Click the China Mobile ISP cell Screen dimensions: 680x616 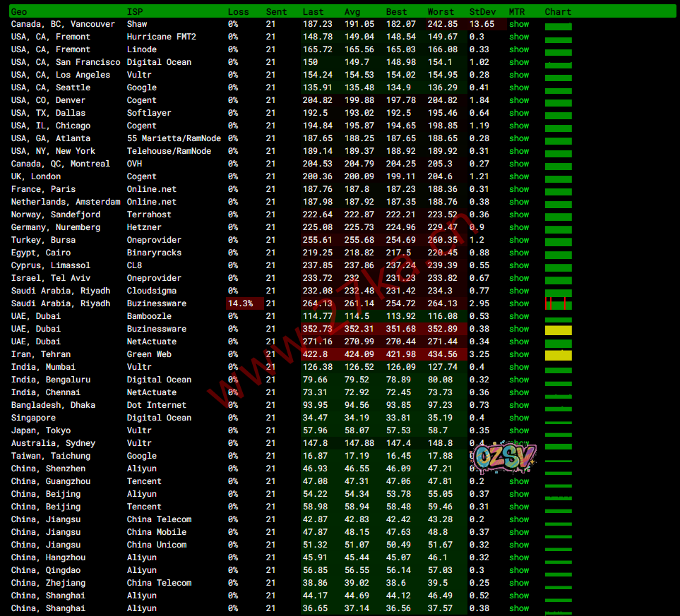[157, 532]
